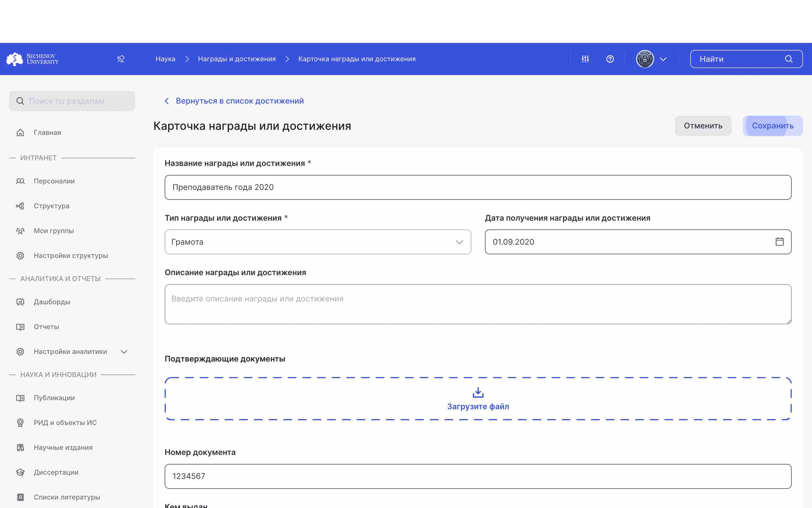Image resolution: width=812 pixels, height=508 pixels.
Task: Click the Публикации open book icon
Action: coord(20,398)
